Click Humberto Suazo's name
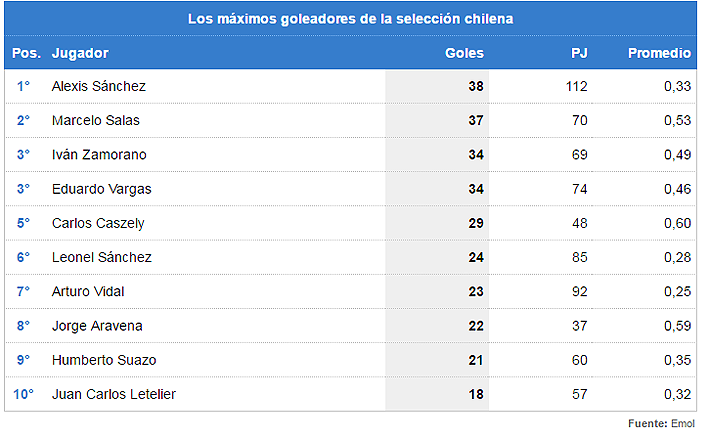 point(104,360)
